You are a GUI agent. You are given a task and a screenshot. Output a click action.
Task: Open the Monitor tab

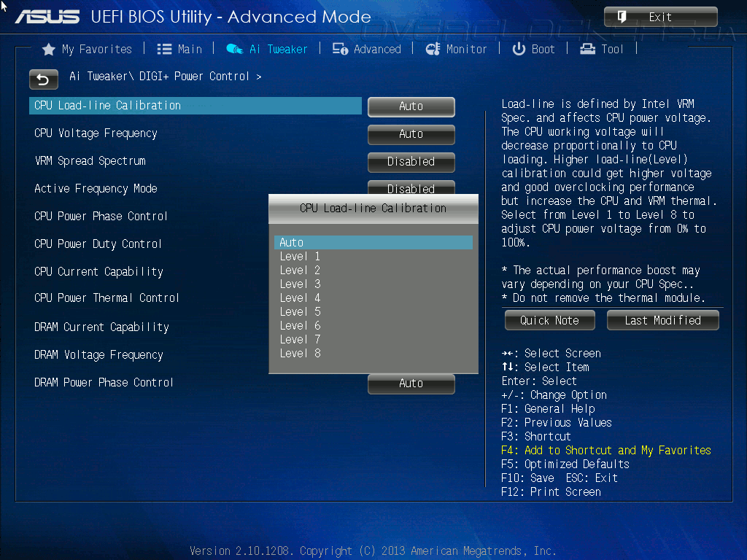click(x=457, y=49)
